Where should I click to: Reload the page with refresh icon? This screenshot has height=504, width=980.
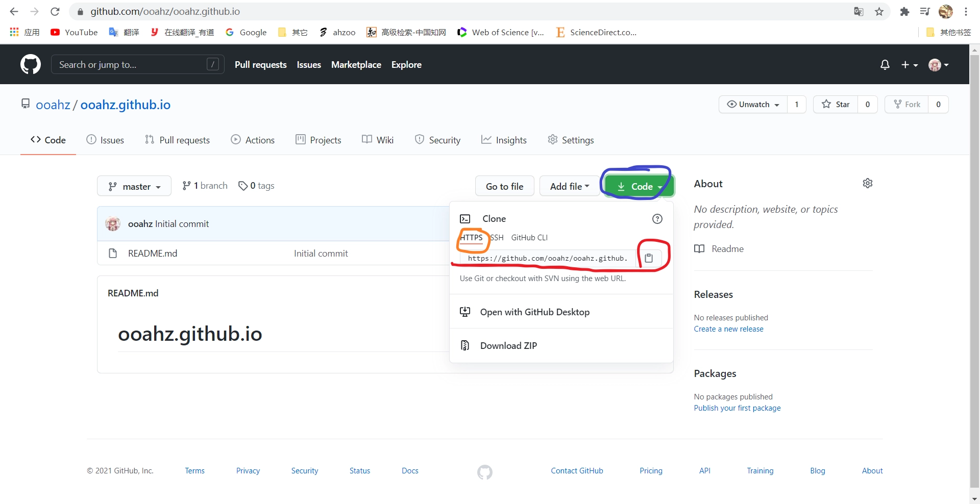[x=55, y=11]
